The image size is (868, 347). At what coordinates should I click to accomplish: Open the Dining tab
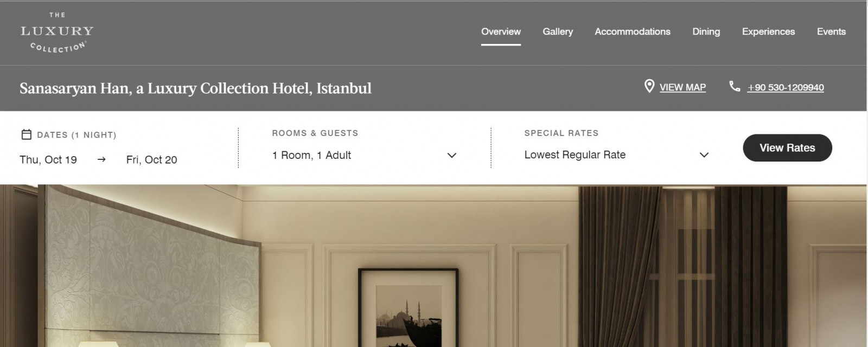[x=706, y=31]
